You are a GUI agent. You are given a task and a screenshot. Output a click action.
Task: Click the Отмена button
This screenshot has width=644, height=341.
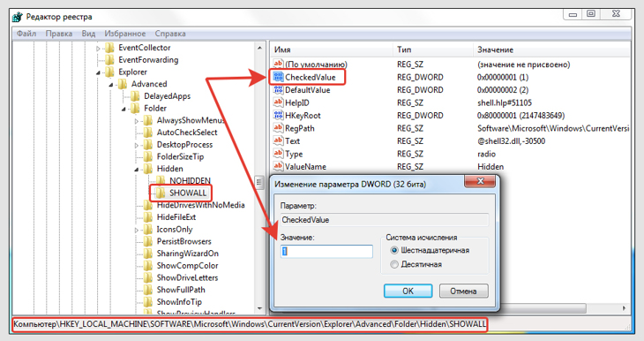click(463, 291)
